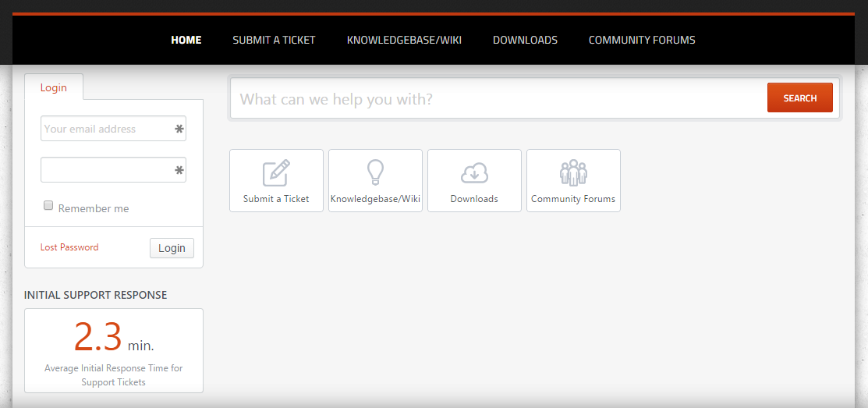This screenshot has height=408, width=868.
Task: Toggle the Remember me checkbox
Action: coord(48,206)
